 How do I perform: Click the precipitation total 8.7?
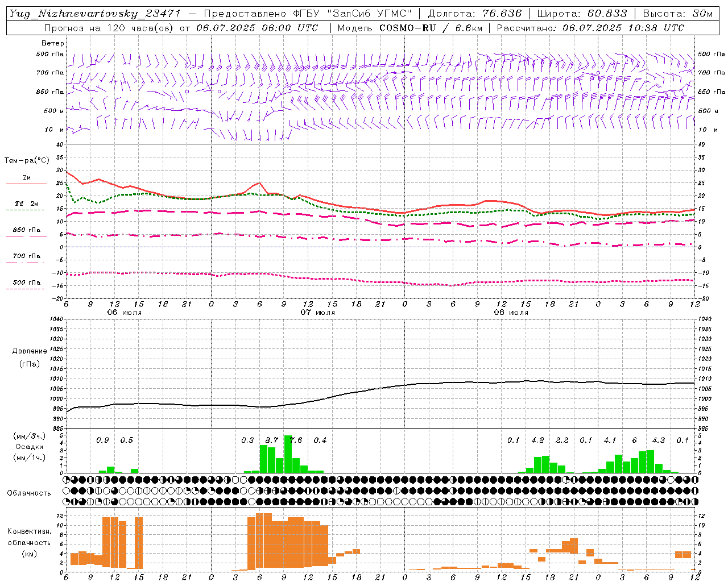coord(272,440)
